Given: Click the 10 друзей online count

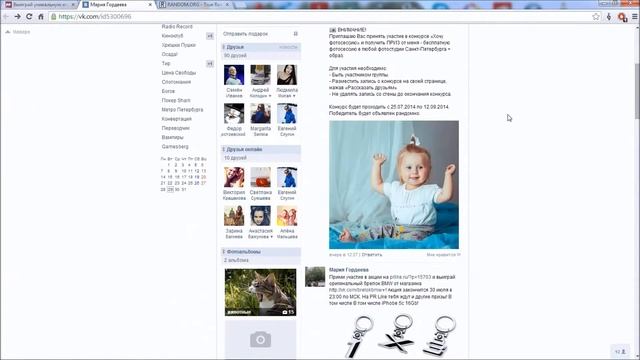Looking at the screenshot, I should point(235,158).
